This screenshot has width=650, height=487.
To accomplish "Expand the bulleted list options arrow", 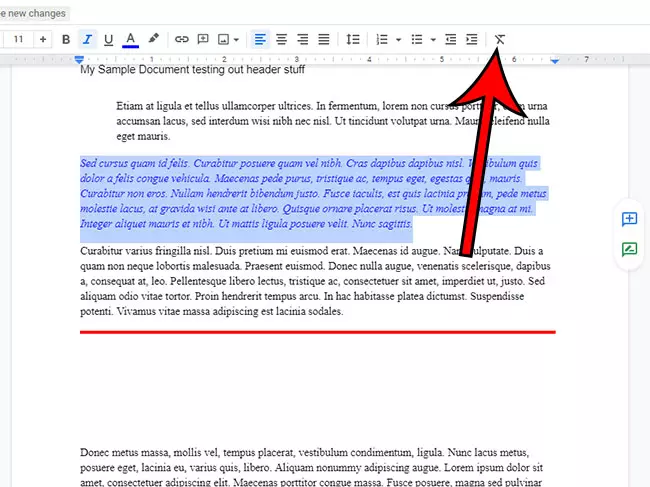I will coord(432,40).
